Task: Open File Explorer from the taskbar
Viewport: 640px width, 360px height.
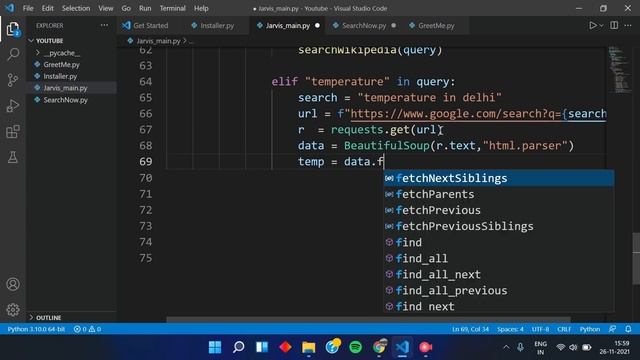Action: (309, 347)
